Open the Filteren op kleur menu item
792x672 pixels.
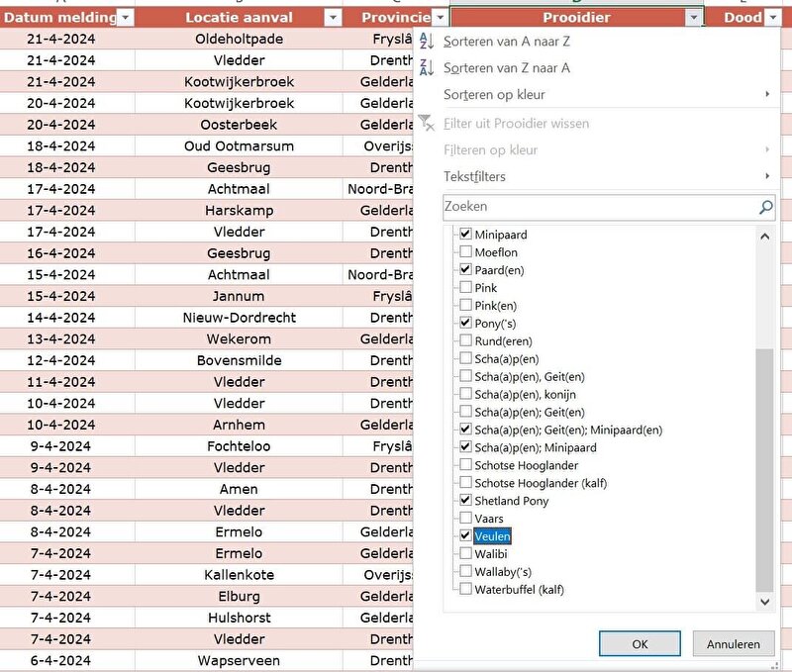490,150
